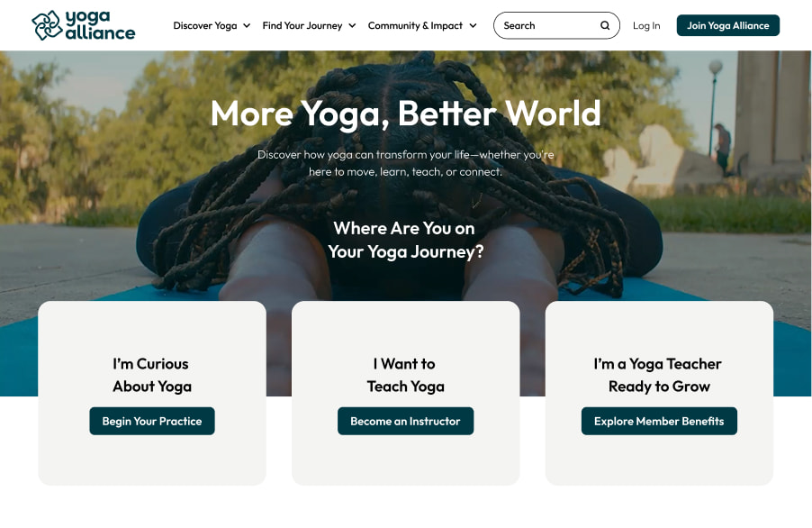Click the Become an Instructor button

(405, 421)
